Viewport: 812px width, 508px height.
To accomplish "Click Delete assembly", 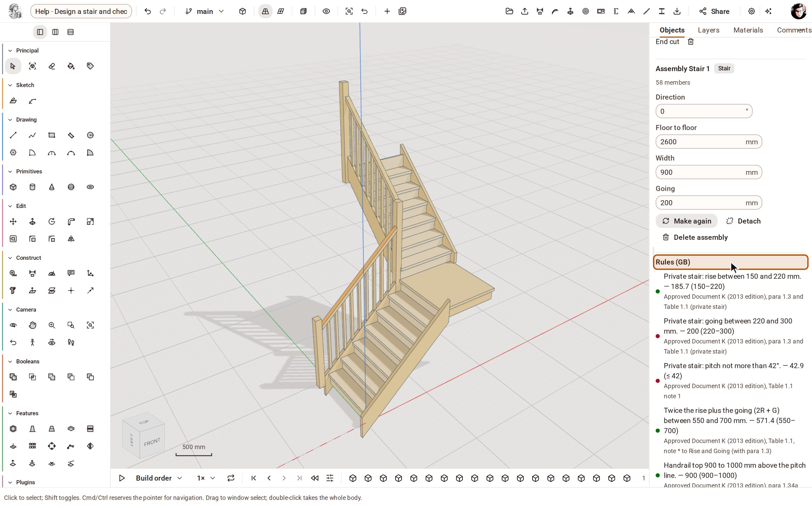I will coord(695,237).
